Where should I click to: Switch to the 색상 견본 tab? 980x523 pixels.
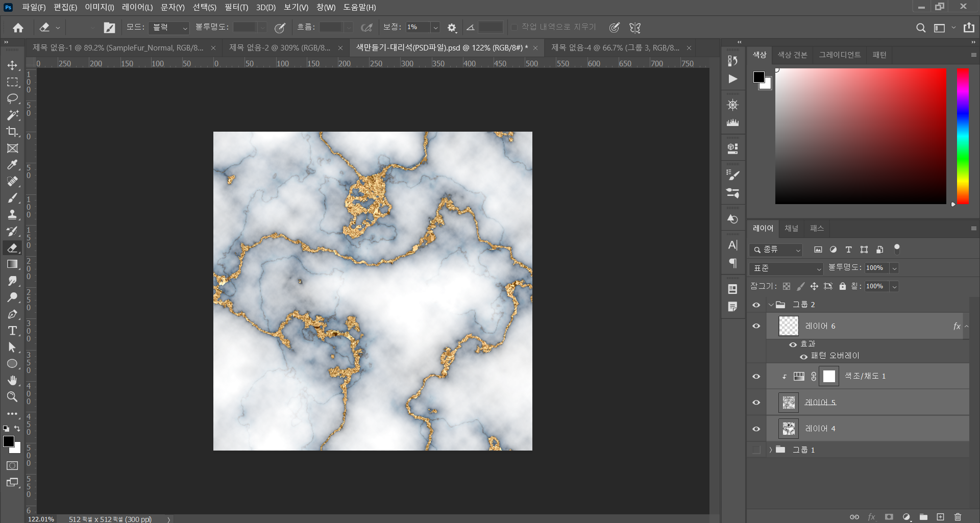coord(792,55)
